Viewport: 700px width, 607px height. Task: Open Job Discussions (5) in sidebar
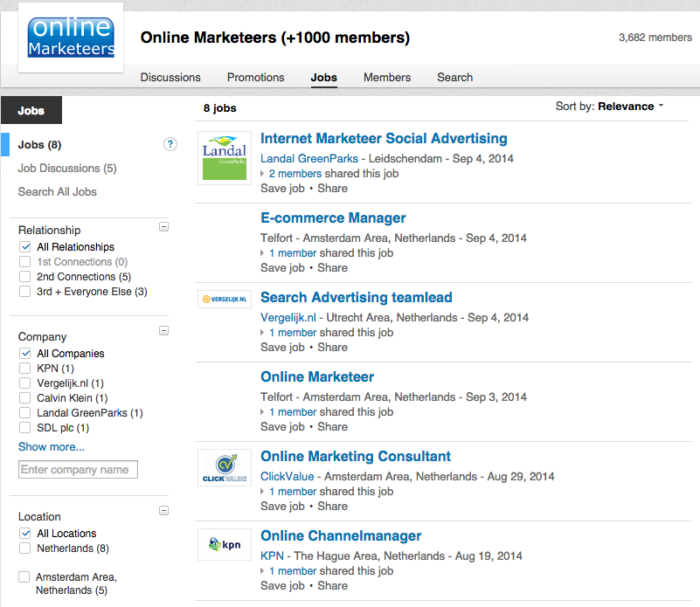click(x=67, y=169)
